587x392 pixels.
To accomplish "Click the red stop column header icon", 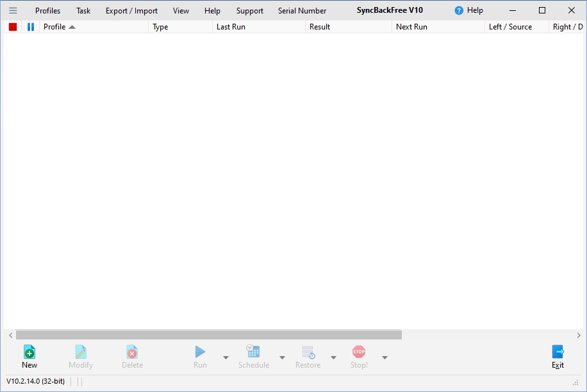I will 13,27.
